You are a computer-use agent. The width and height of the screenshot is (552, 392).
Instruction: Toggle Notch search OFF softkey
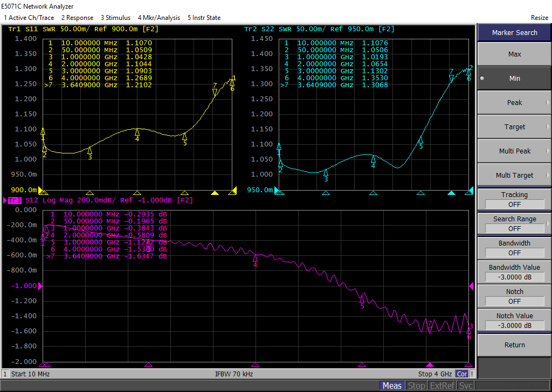coord(514,297)
